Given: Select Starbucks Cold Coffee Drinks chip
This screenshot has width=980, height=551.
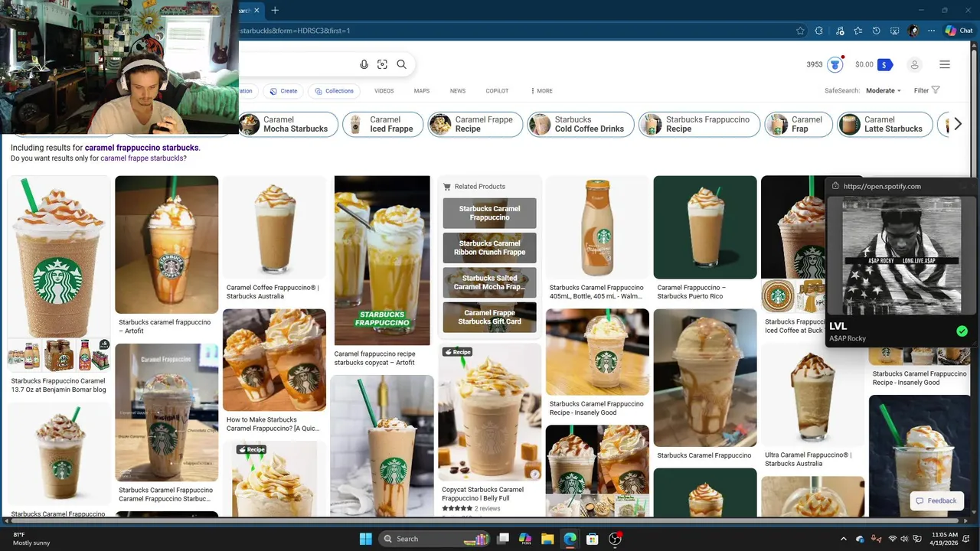Looking at the screenshot, I should coord(580,124).
